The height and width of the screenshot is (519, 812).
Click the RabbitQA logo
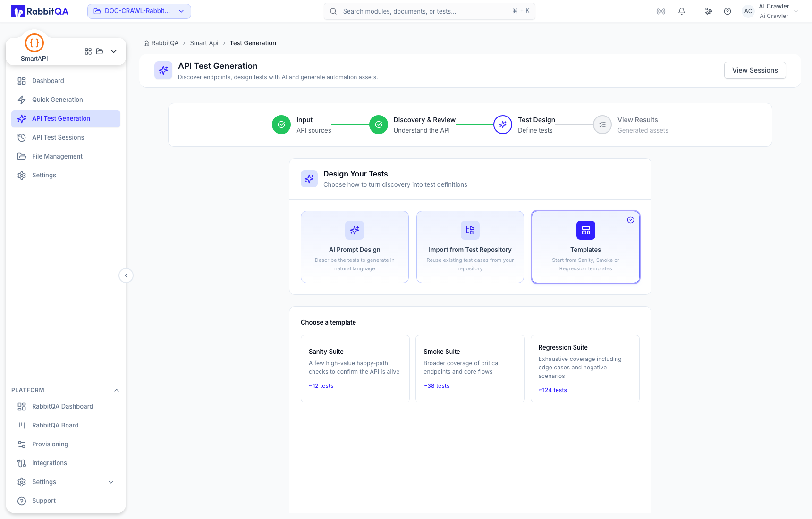coord(40,11)
